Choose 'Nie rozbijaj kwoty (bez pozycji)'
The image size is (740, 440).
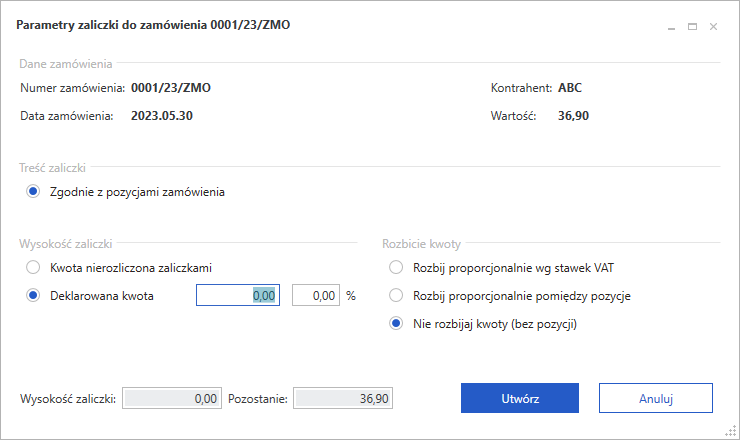(x=397, y=323)
